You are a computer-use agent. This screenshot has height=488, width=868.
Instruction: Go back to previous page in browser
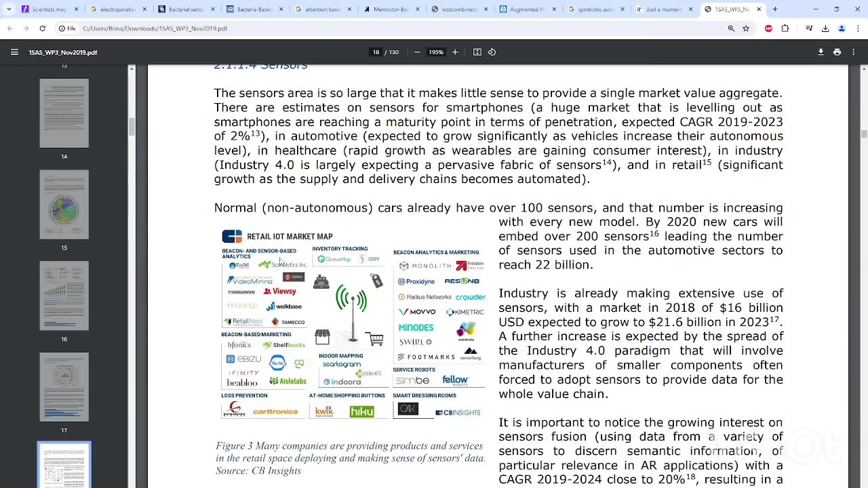[x=10, y=28]
